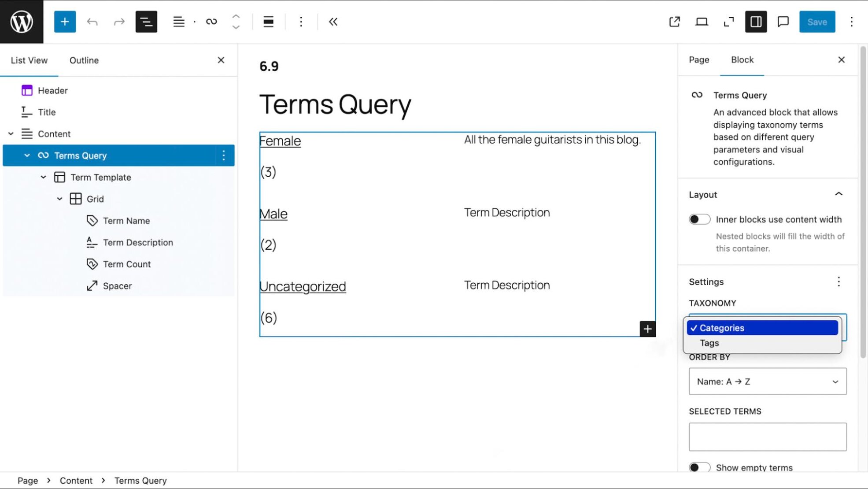This screenshot has height=489, width=868.
Task: Preview the page in a new tab
Action: click(x=675, y=22)
